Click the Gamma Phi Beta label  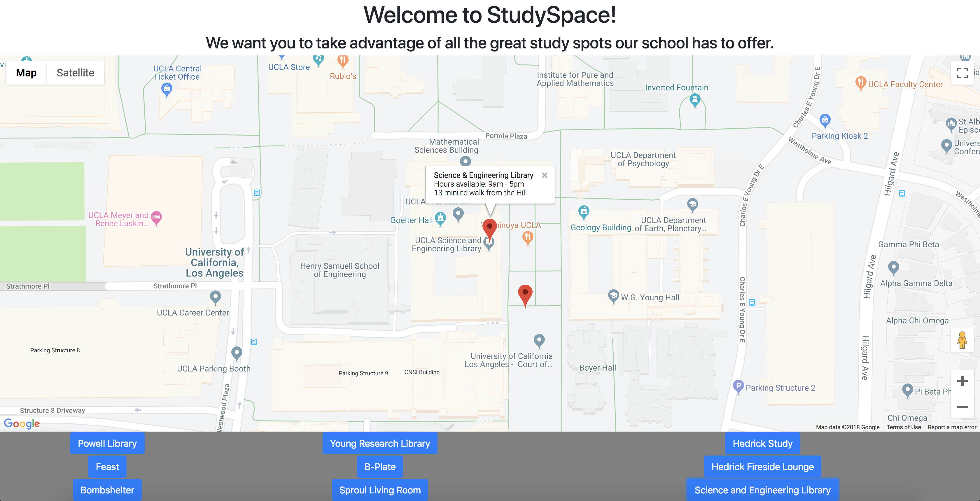click(x=909, y=245)
